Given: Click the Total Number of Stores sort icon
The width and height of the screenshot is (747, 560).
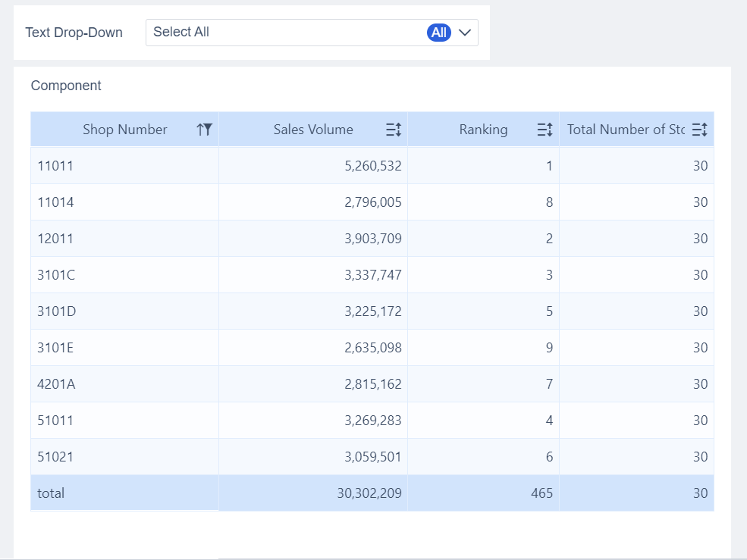Looking at the screenshot, I should [x=699, y=130].
